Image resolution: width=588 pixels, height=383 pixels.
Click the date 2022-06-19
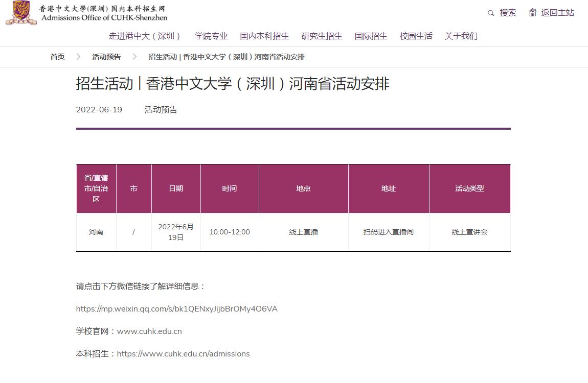click(x=99, y=110)
